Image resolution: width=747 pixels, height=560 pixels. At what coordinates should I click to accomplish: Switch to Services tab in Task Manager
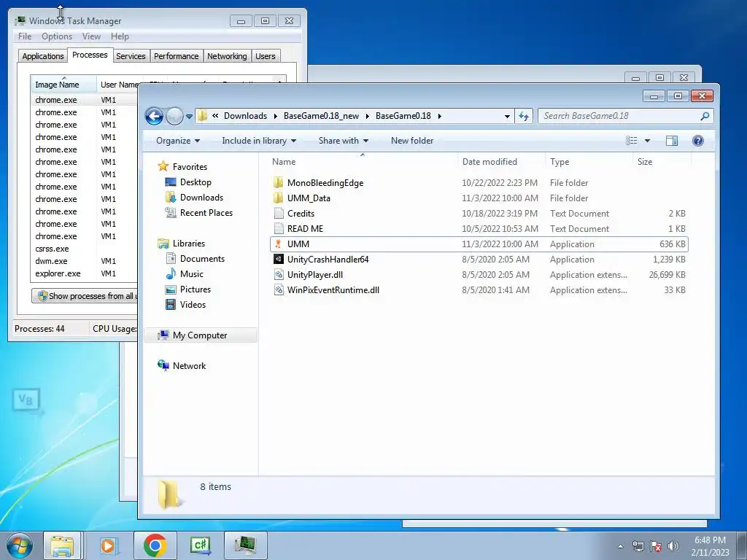[131, 56]
